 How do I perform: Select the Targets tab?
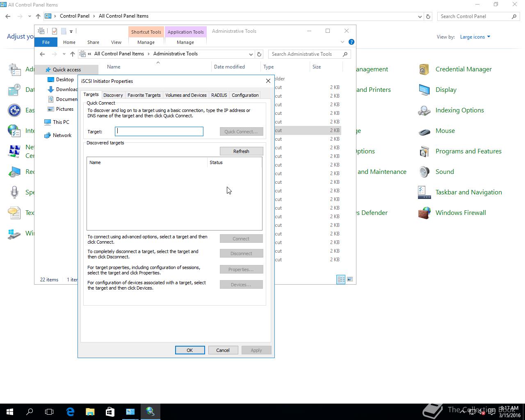[x=91, y=94]
